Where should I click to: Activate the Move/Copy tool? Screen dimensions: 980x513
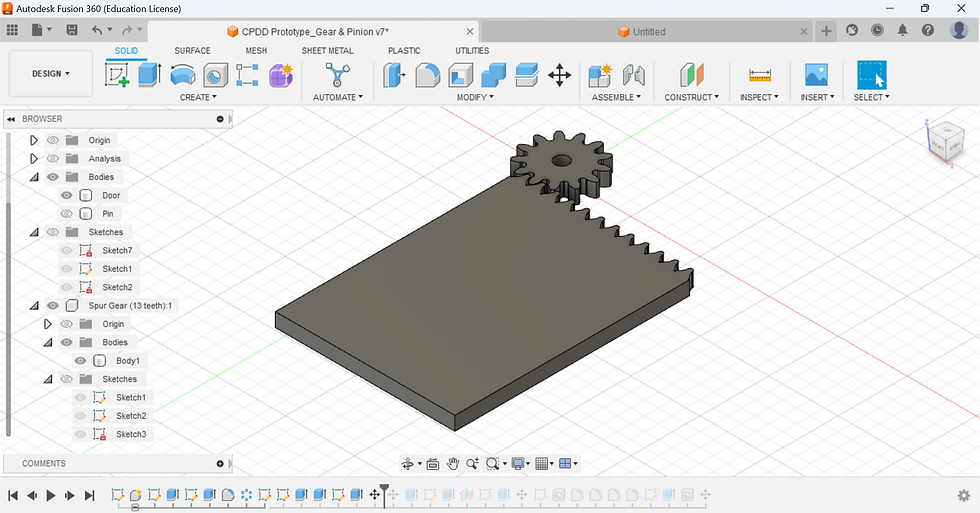[x=559, y=76]
